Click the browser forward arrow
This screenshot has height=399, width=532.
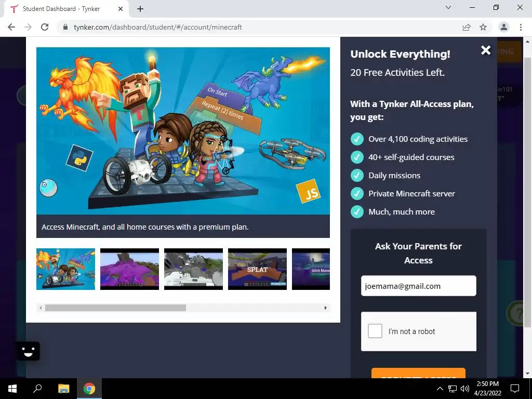click(28, 27)
